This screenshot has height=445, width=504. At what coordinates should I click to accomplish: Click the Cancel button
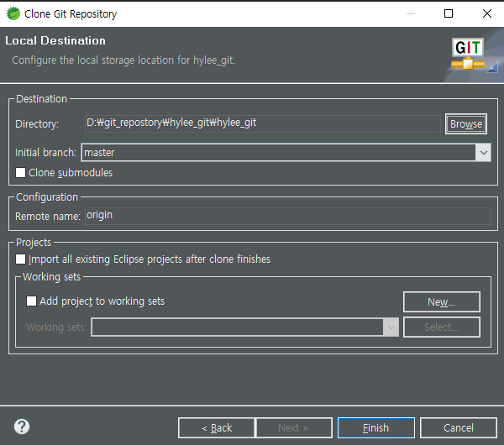pos(459,427)
